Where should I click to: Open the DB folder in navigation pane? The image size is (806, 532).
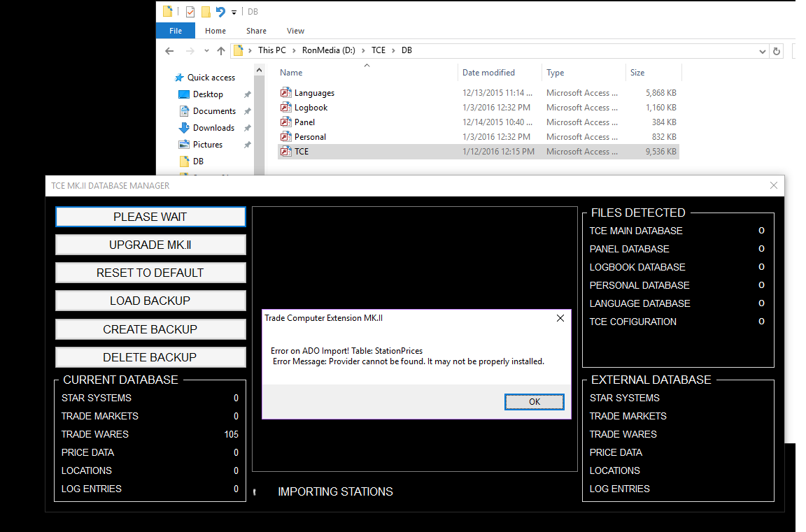point(198,161)
